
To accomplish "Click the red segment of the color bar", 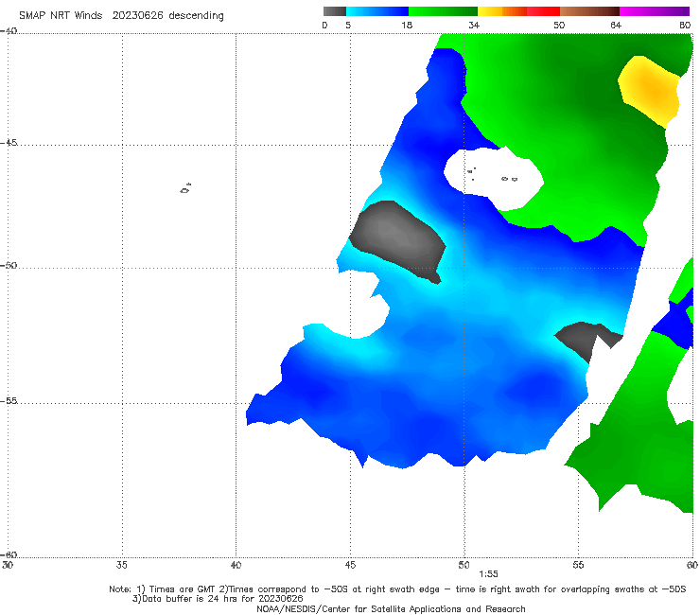I will pyautogui.click(x=543, y=11).
